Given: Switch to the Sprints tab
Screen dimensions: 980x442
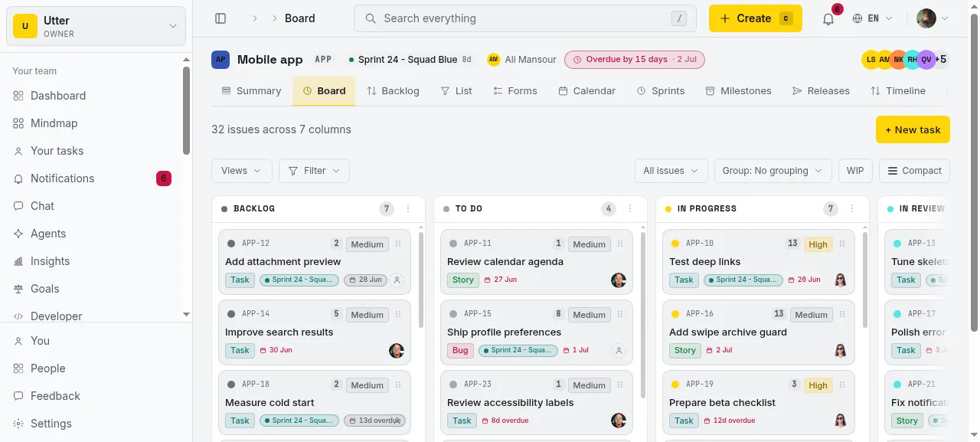Looking at the screenshot, I should pos(661,90).
